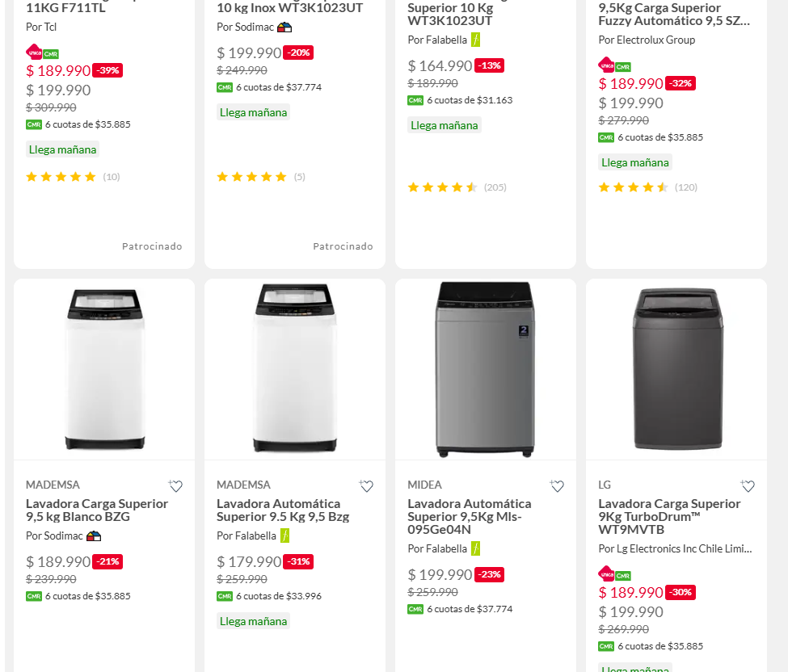Image resolution: width=788 pixels, height=672 pixels.
Task: Click white Mademsa washer image sold by Sodimac
Action: point(104,369)
